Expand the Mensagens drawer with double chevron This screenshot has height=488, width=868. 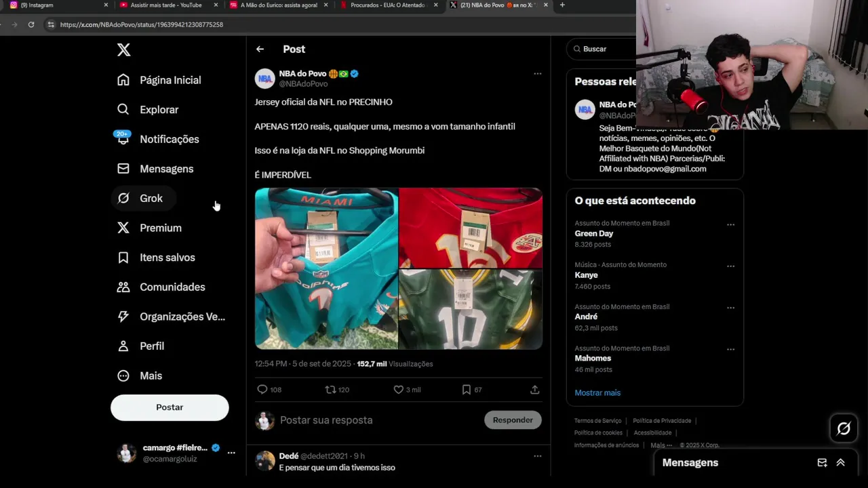840,463
